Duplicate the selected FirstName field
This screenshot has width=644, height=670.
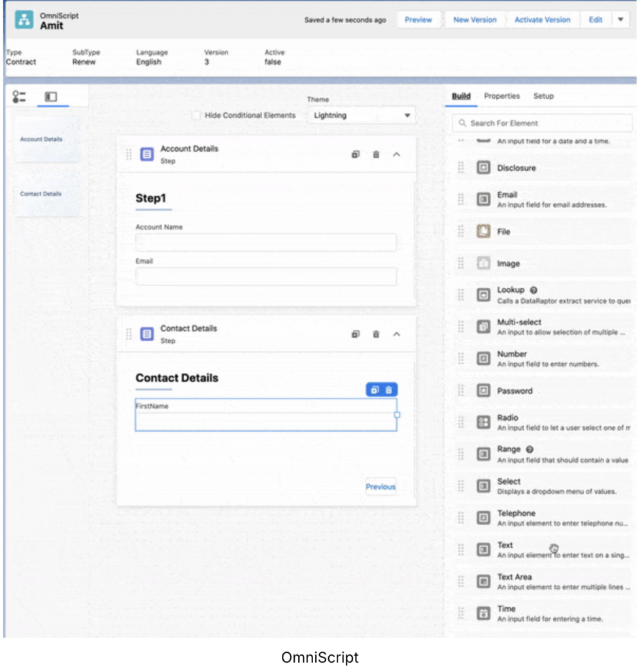(375, 390)
